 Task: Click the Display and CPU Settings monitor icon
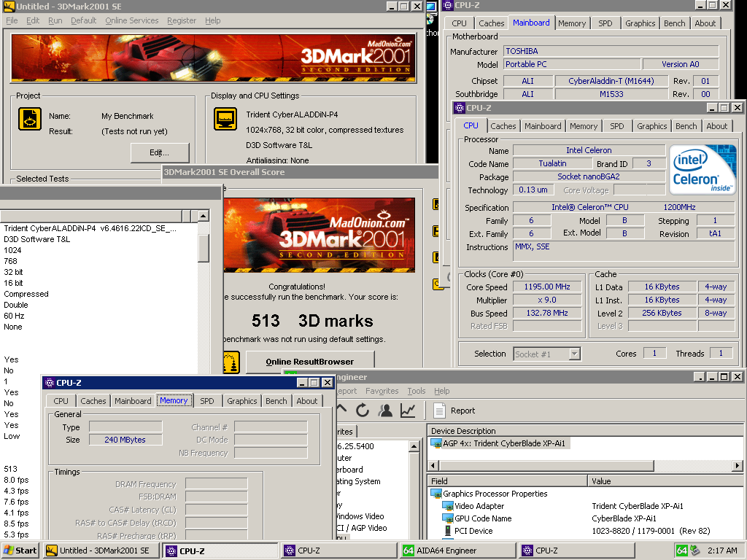225,119
